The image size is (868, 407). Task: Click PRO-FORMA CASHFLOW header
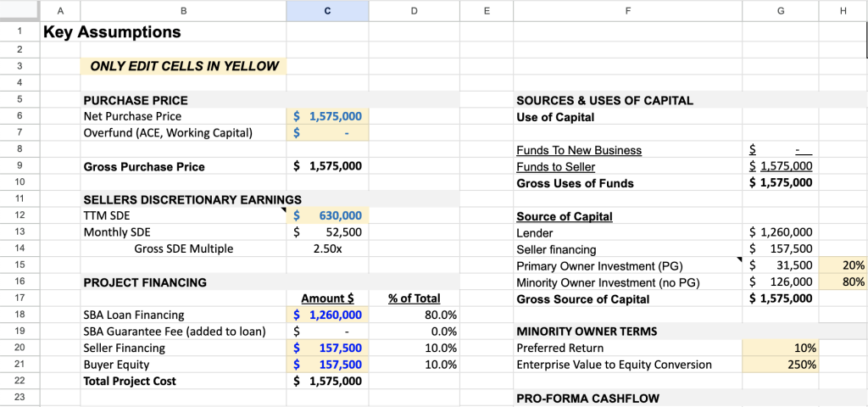coord(588,399)
